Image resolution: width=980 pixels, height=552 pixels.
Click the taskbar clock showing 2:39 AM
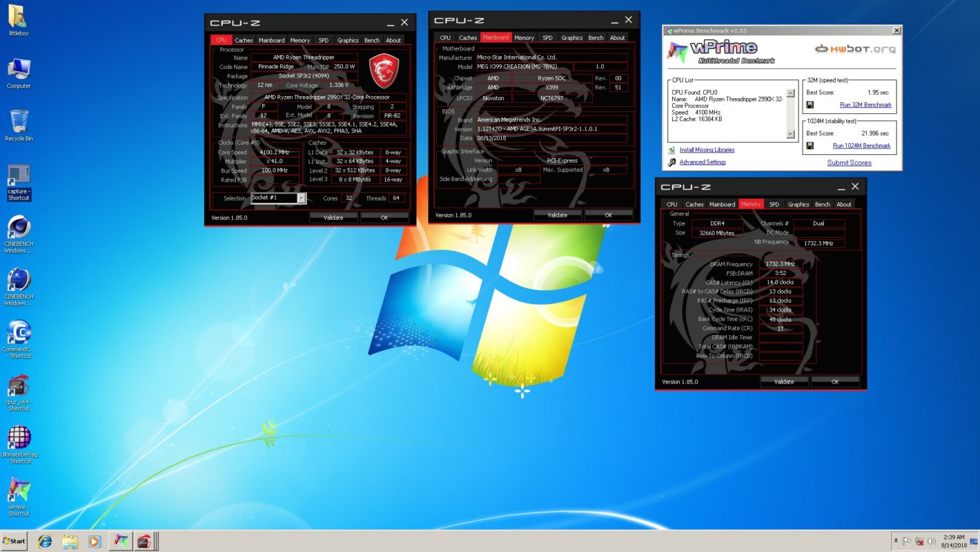coord(954,541)
